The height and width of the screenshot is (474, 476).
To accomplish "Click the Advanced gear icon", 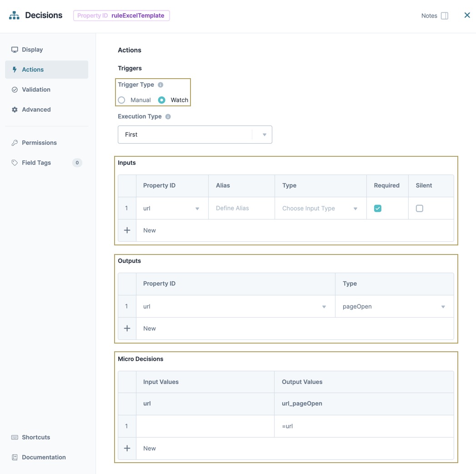I will tap(15, 110).
